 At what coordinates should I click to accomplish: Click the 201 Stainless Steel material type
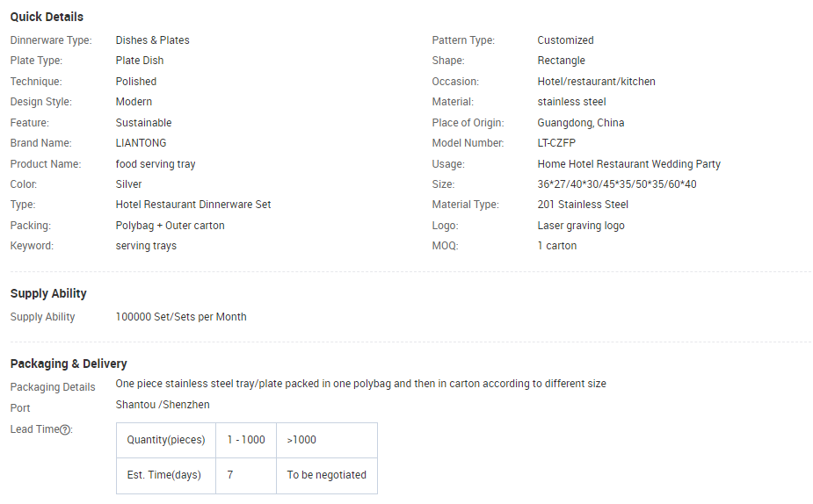pyautogui.click(x=583, y=205)
